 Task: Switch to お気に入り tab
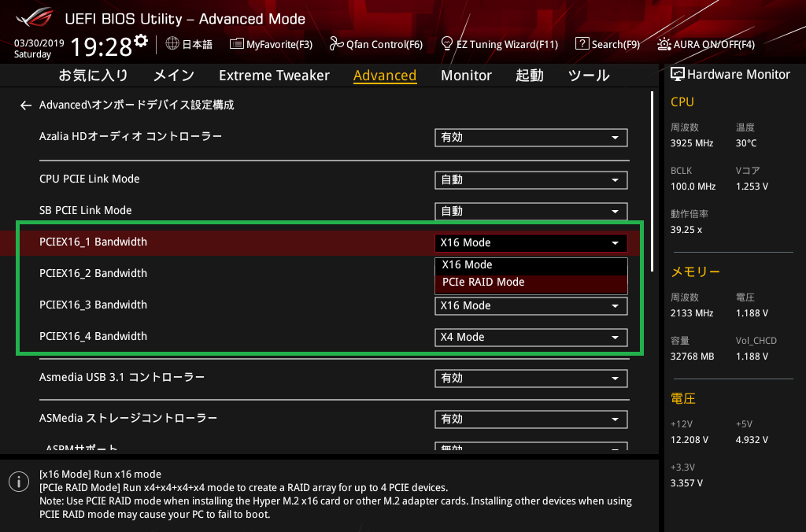pyautogui.click(x=93, y=76)
